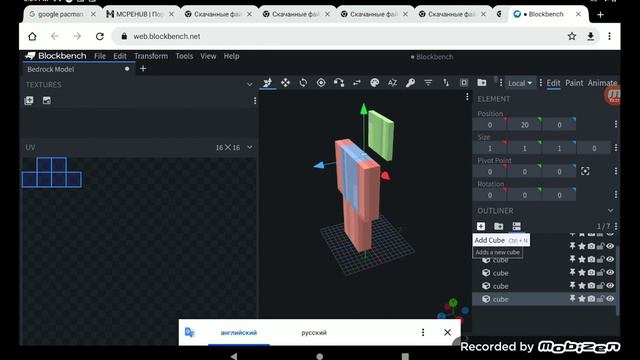Open the Tools menu

[x=184, y=56]
